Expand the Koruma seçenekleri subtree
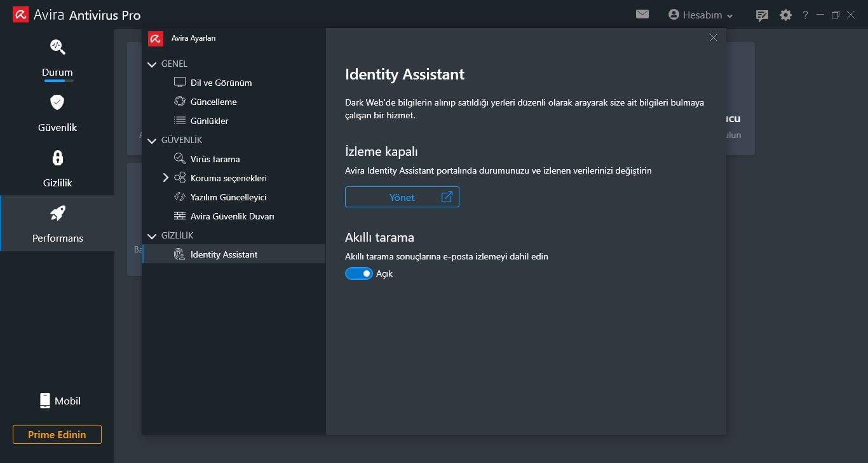The image size is (868, 463). [166, 178]
